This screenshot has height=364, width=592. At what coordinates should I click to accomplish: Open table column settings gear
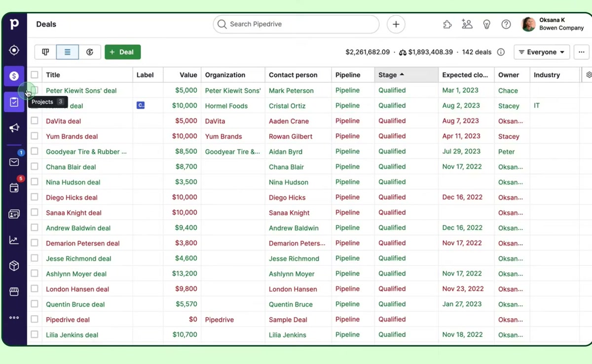[x=589, y=75]
